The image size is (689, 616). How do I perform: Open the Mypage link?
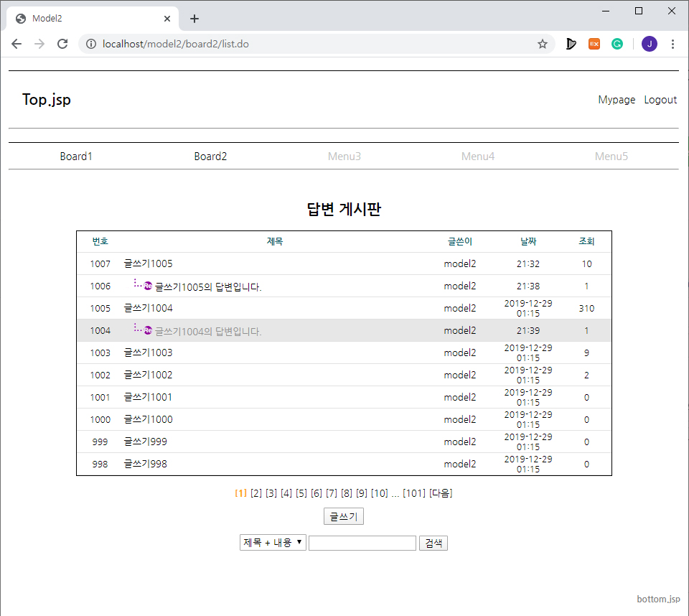coord(617,100)
